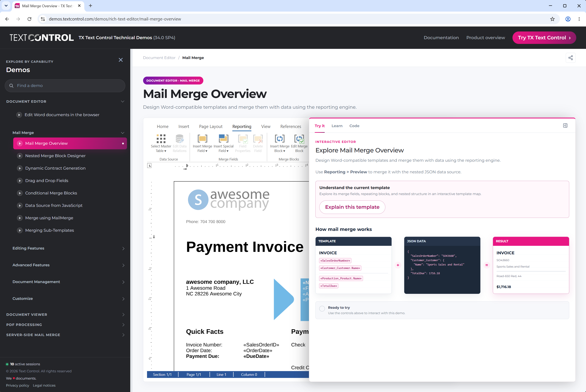586x392 pixels.
Task: Expand the Advanced Features group
Action: click(x=123, y=265)
